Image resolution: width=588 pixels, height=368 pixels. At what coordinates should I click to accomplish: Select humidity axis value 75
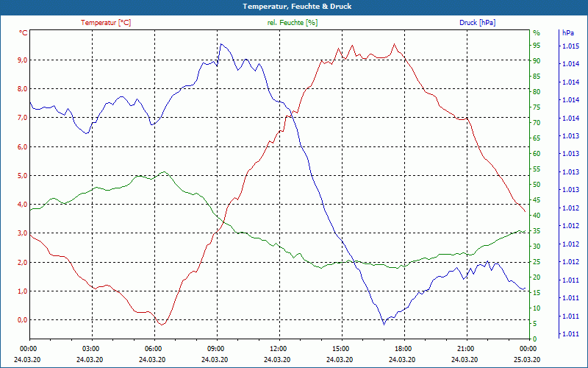pyautogui.click(x=537, y=107)
